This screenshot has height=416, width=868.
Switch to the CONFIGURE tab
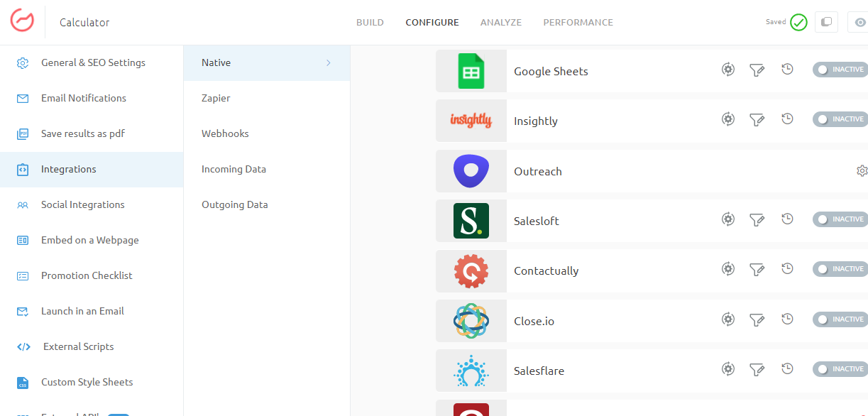click(x=432, y=22)
